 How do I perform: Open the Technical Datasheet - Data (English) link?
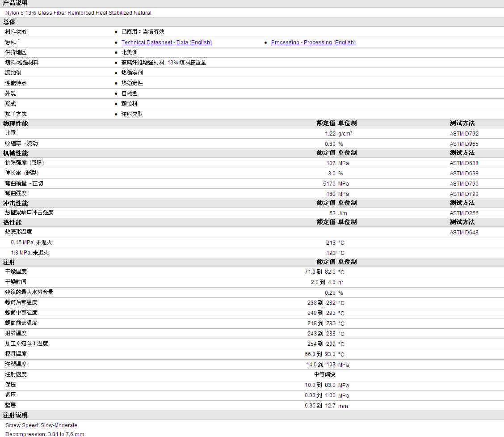point(167,42)
